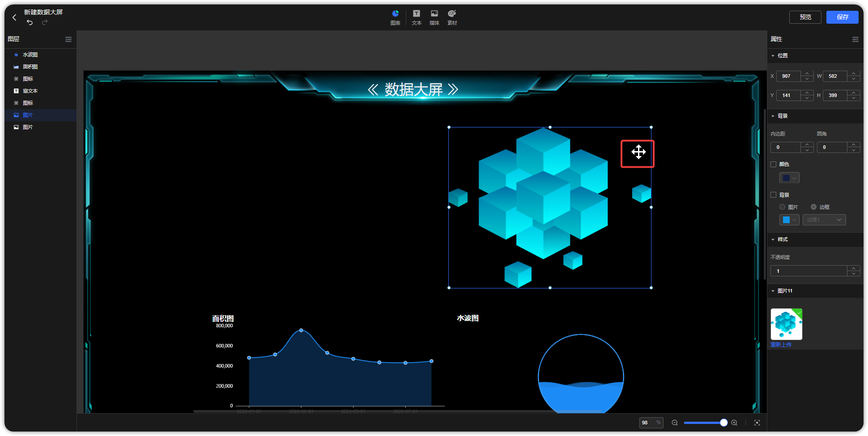
Task: Click the undo icon
Action: (x=30, y=22)
